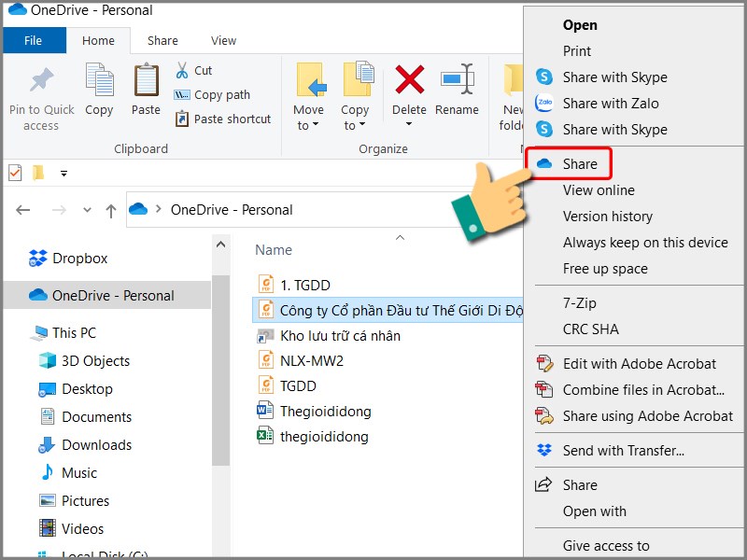Click the Pin to Quick access icon
Screen dimensions: 747x560
[41, 79]
